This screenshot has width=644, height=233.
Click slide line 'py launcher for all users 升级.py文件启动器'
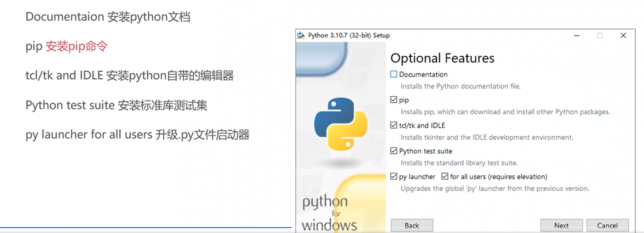click(137, 135)
